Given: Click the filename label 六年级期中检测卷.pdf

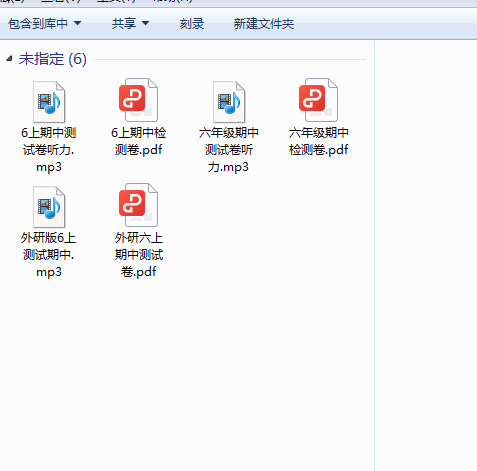Looking at the screenshot, I should (319, 141).
